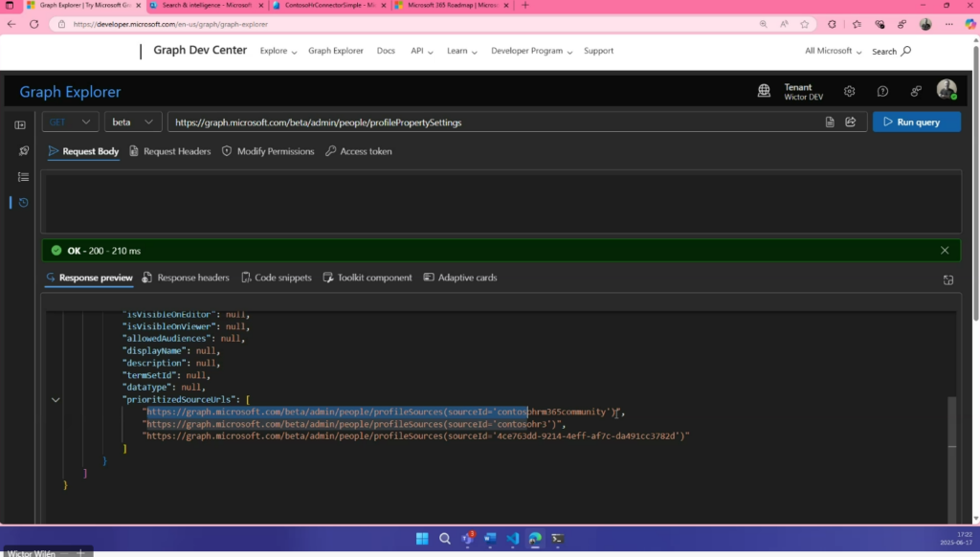
Task: Open the browser settings ellipsis menu
Action: (948, 24)
